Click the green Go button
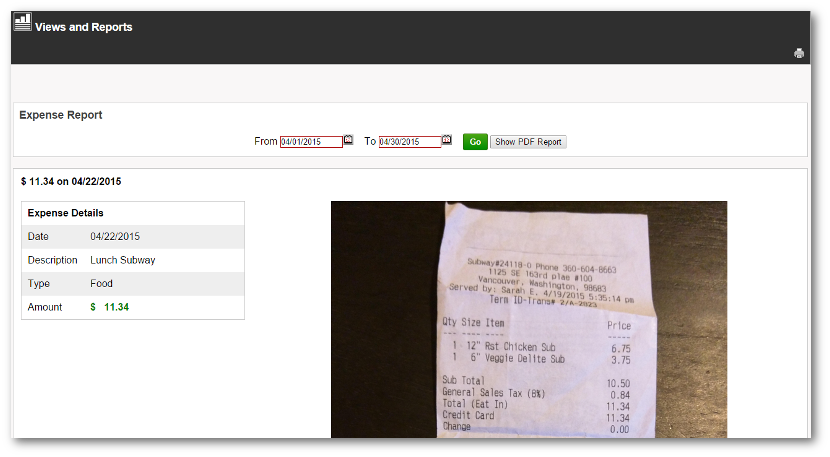This screenshot has width=830, height=457. click(475, 142)
